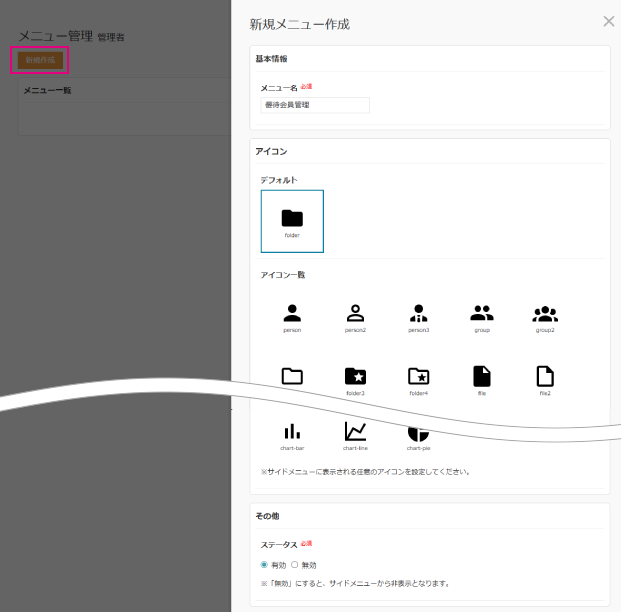The image size is (621, 612).
Task: Select the filled file icon
Action: [x=482, y=376]
